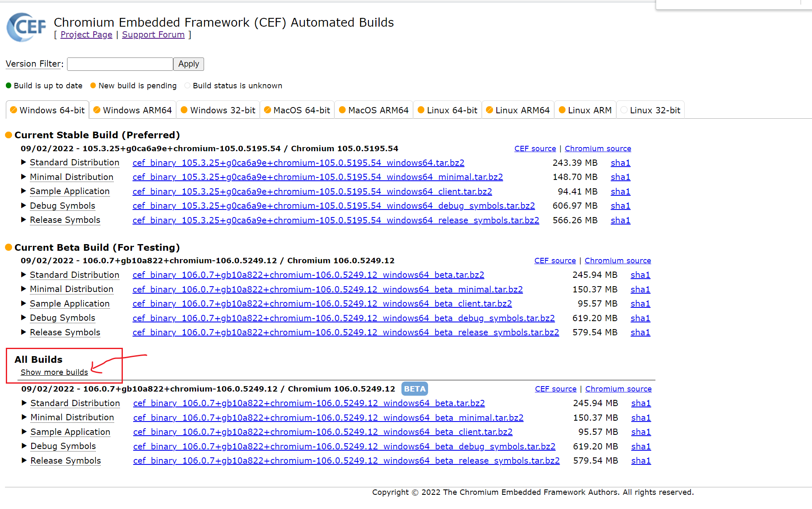Download All Builds beta_debug_symbols archive

point(344,447)
